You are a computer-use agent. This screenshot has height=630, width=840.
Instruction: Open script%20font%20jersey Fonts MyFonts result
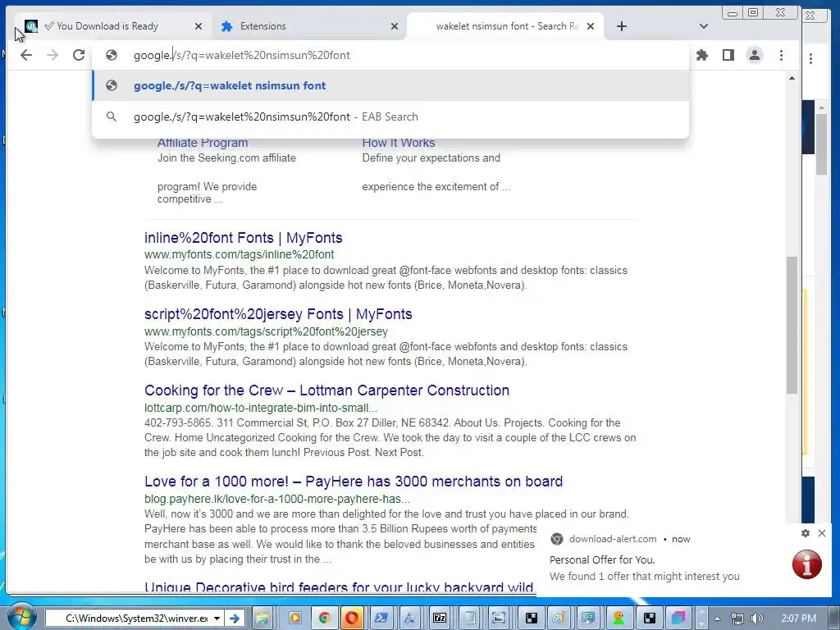(x=278, y=314)
